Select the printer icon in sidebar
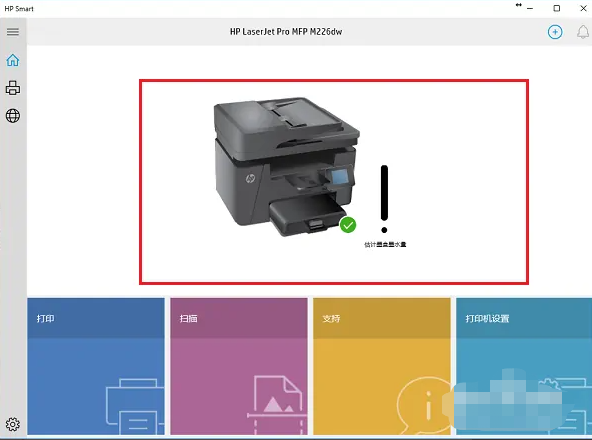Image resolution: width=592 pixels, height=440 pixels. pyautogui.click(x=13, y=88)
